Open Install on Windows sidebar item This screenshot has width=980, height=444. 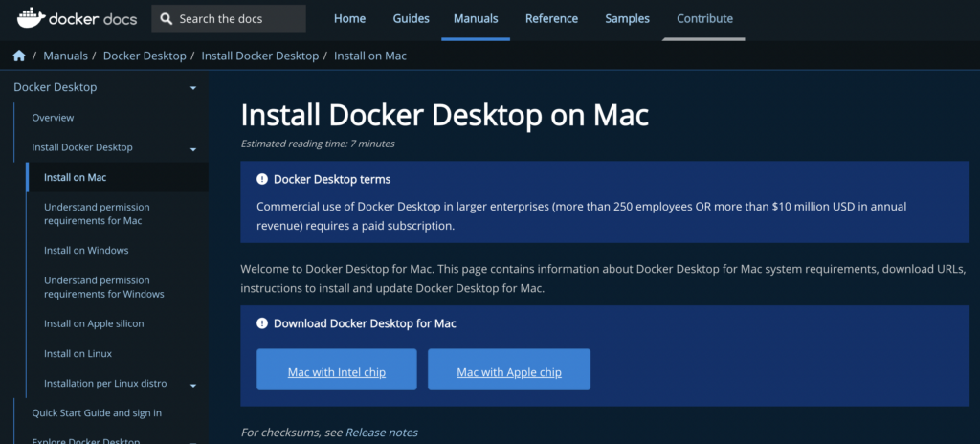coord(86,251)
